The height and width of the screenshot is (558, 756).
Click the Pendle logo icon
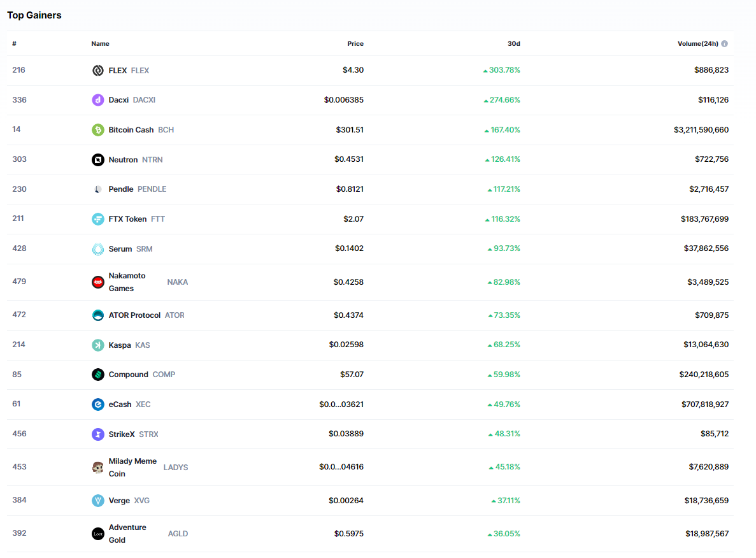click(98, 189)
